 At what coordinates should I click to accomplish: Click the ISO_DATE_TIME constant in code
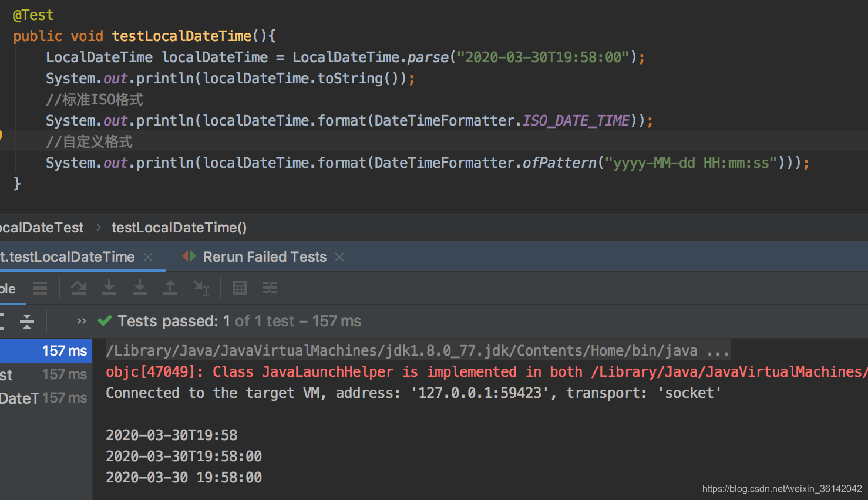pyautogui.click(x=576, y=121)
